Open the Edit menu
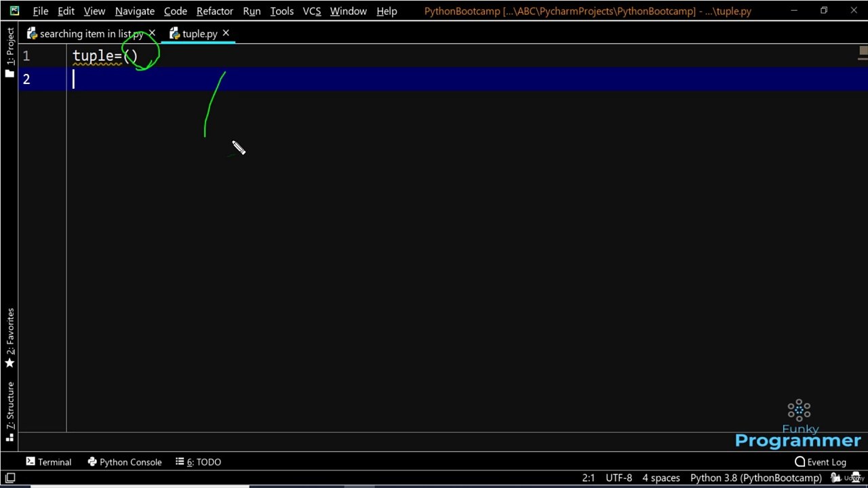 66,12
